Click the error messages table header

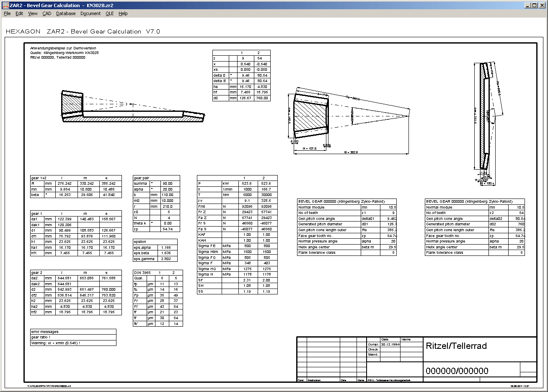click(44, 332)
